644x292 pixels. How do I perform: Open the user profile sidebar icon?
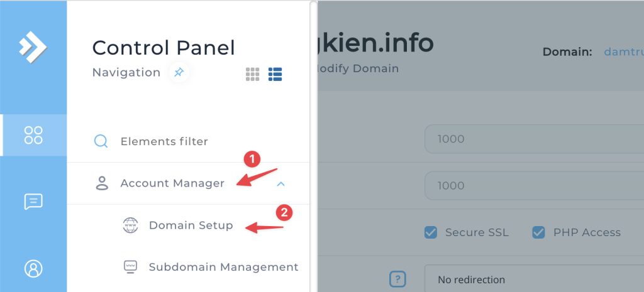coord(33,269)
